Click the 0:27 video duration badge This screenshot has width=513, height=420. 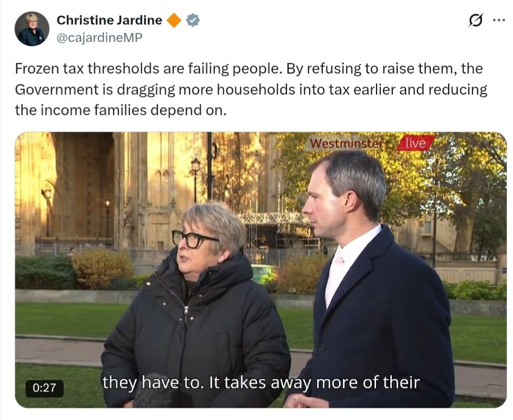[44, 388]
